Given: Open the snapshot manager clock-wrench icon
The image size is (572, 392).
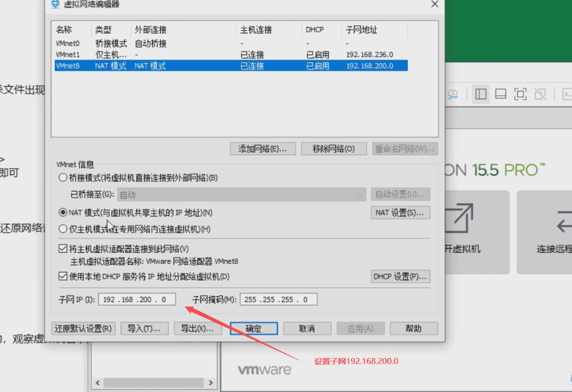Looking at the screenshot, I should pos(453,94).
